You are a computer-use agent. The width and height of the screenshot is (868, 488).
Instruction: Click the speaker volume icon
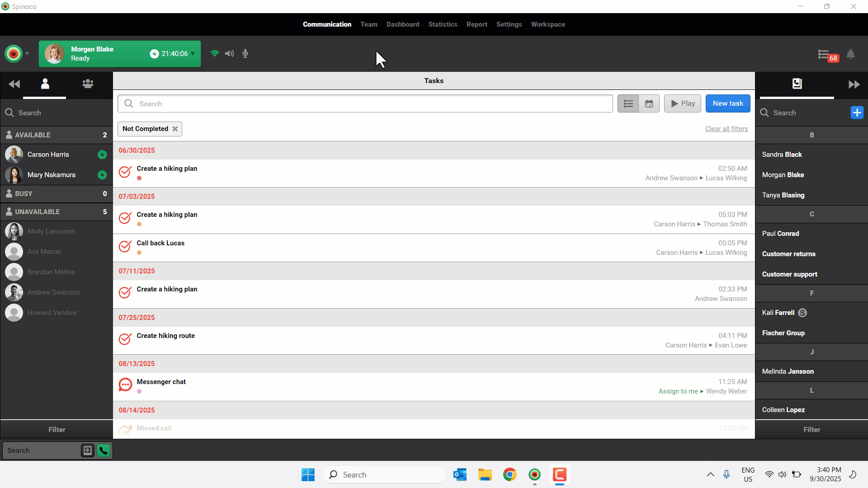point(230,54)
